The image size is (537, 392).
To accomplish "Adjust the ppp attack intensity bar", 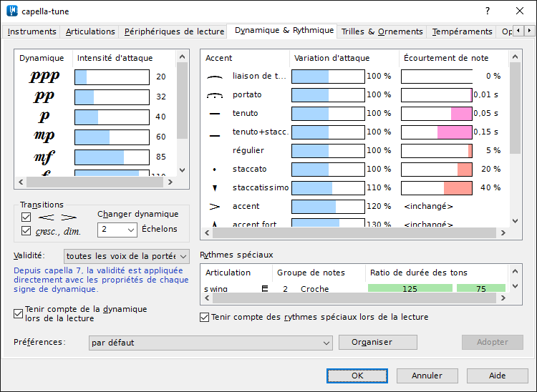I will pyautogui.click(x=112, y=77).
